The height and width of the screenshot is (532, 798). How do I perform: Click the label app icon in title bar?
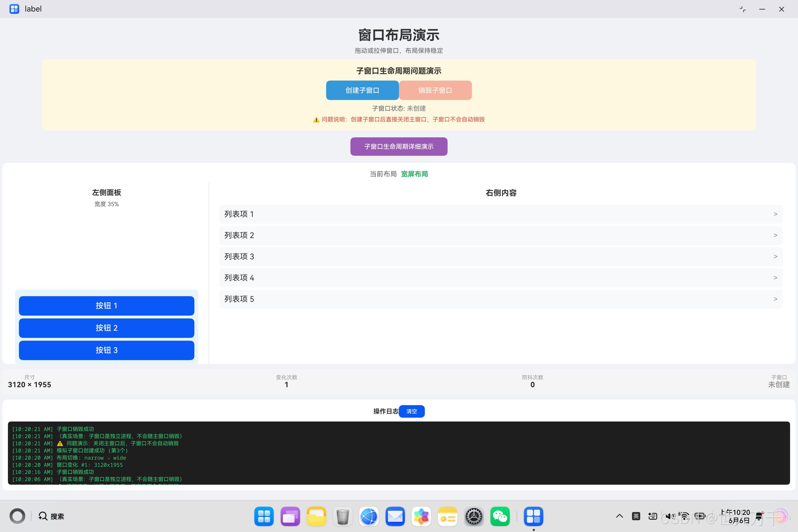14,9
